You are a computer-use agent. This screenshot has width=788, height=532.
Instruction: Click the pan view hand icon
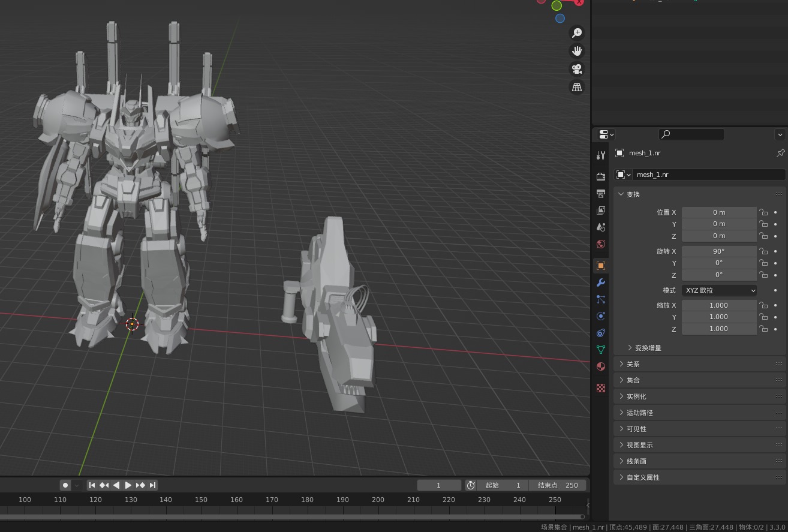point(576,51)
